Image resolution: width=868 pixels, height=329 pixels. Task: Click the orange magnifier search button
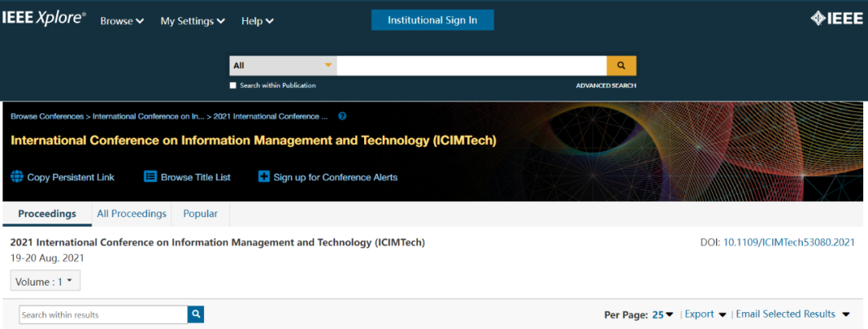pos(621,65)
